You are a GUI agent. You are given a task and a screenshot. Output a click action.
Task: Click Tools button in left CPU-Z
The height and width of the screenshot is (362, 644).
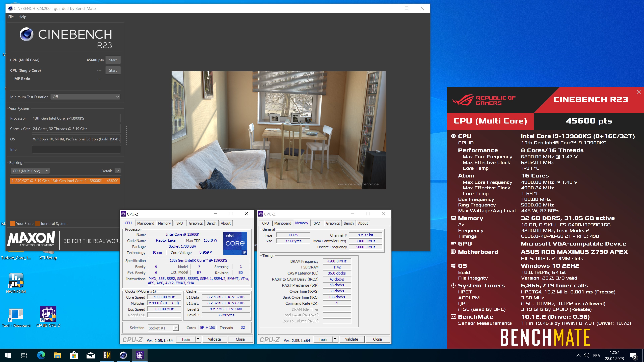click(186, 339)
